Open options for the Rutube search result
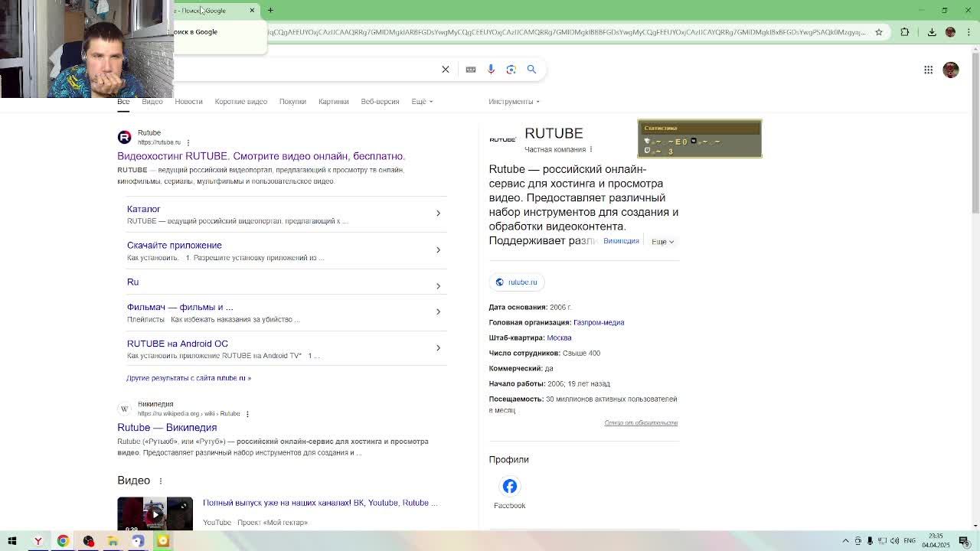This screenshot has width=980, height=551. 188,142
